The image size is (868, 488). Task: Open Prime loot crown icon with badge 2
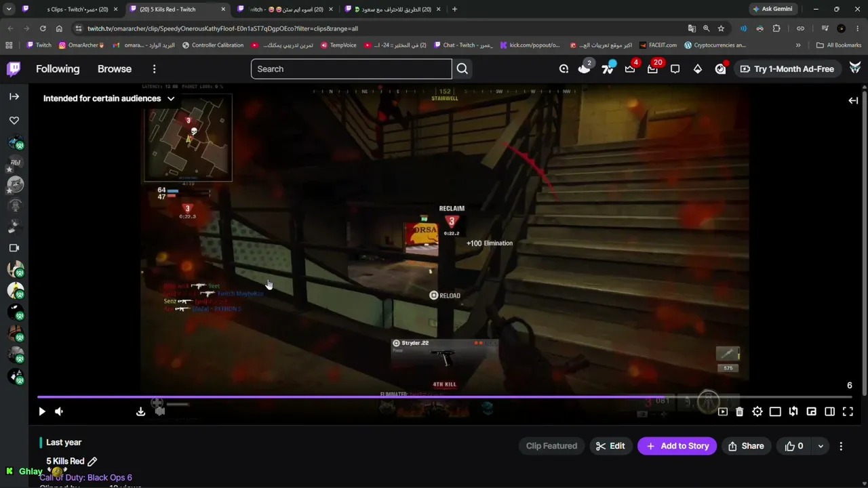click(585, 68)
